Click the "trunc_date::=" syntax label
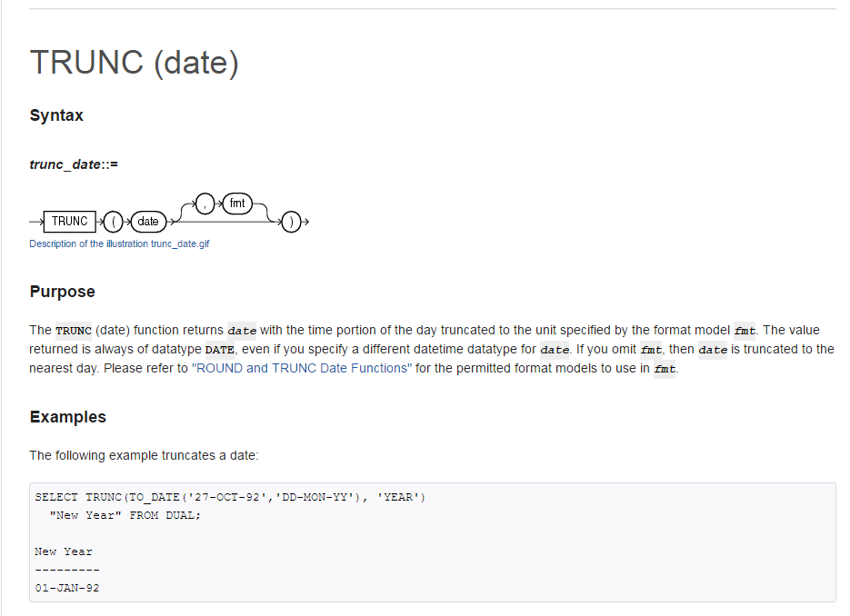850x616 pixels. click(75, 164)
